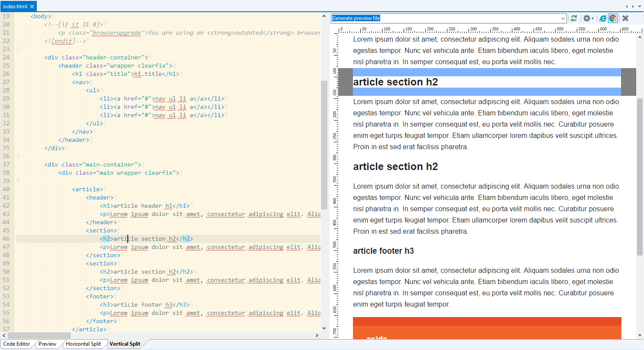Switch preview to Chrome engine
The width and height of the screenshot is (644, 350).
pyautogui.click(x=613, y=18)
